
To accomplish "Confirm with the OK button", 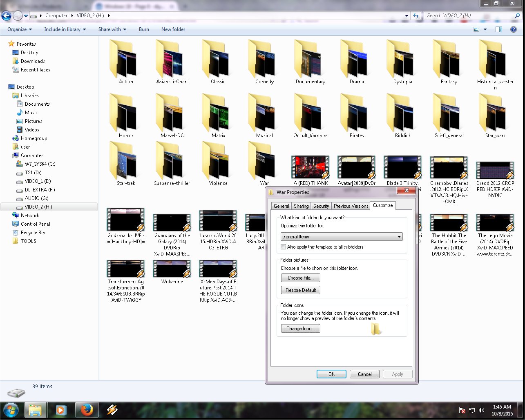I will pos(331,374).
